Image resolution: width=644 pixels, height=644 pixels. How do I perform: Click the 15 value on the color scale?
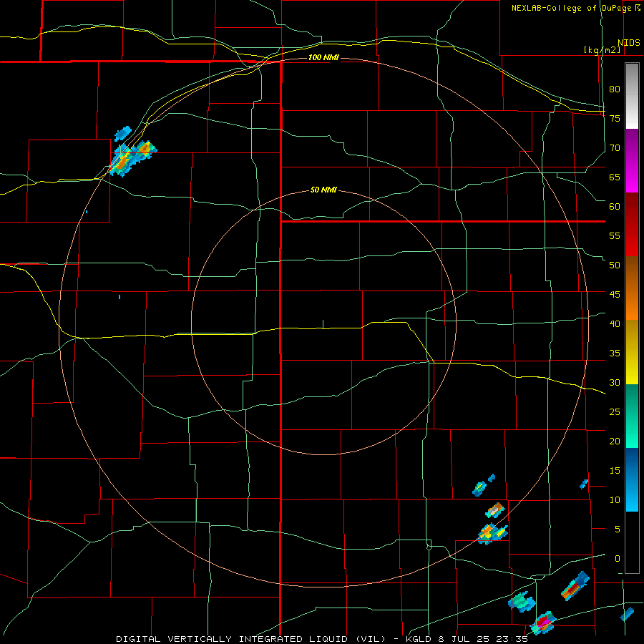(x=615, y=471)
